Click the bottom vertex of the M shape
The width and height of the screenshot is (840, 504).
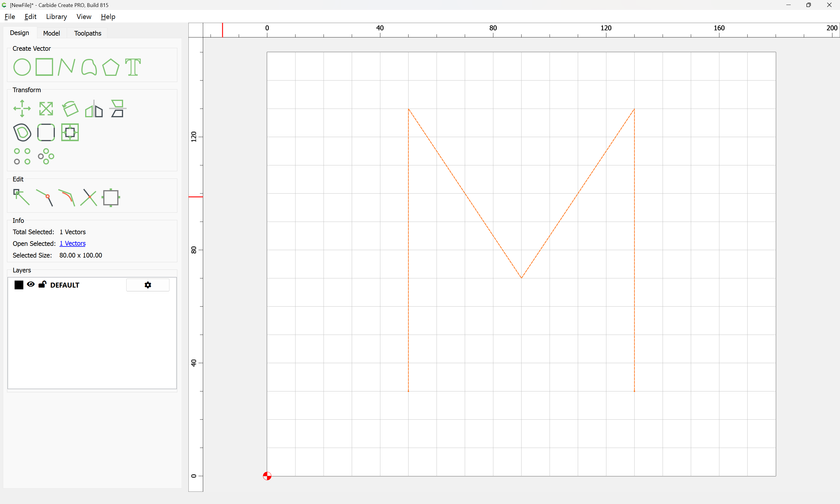[521, 278]
